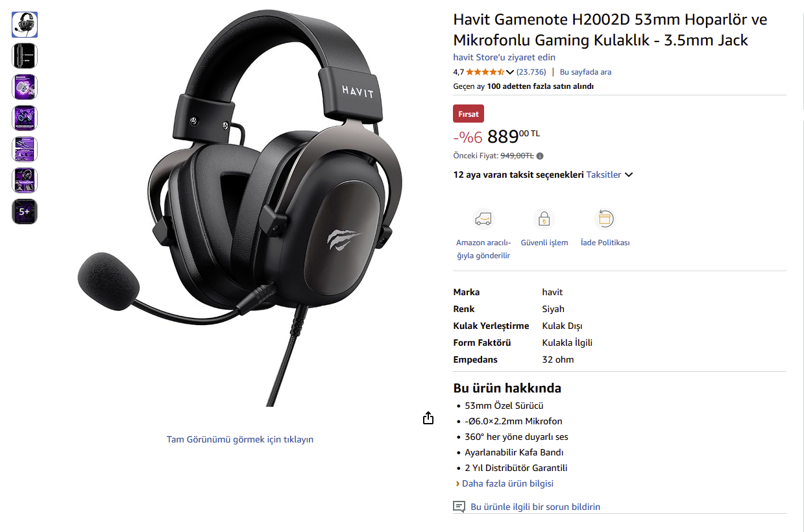804x532 pixels.
Task: Visit the havit Store link
Action: point(504,57)
